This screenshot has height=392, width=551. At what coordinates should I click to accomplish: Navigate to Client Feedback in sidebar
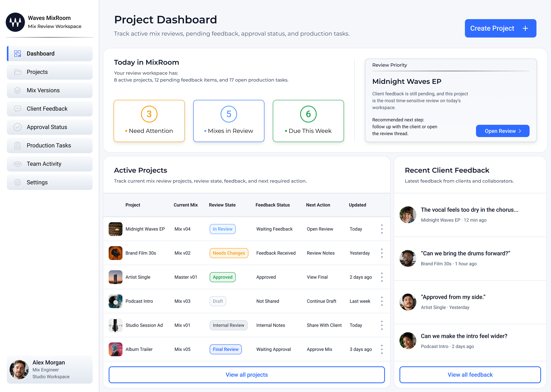click(50, 109)
